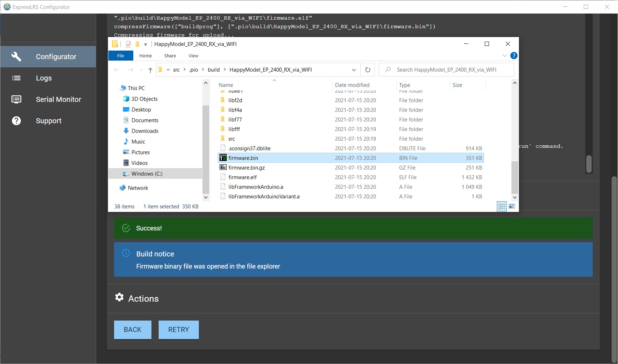
Task: Open Desktop in navigation pane
Action: pos(137,109)
